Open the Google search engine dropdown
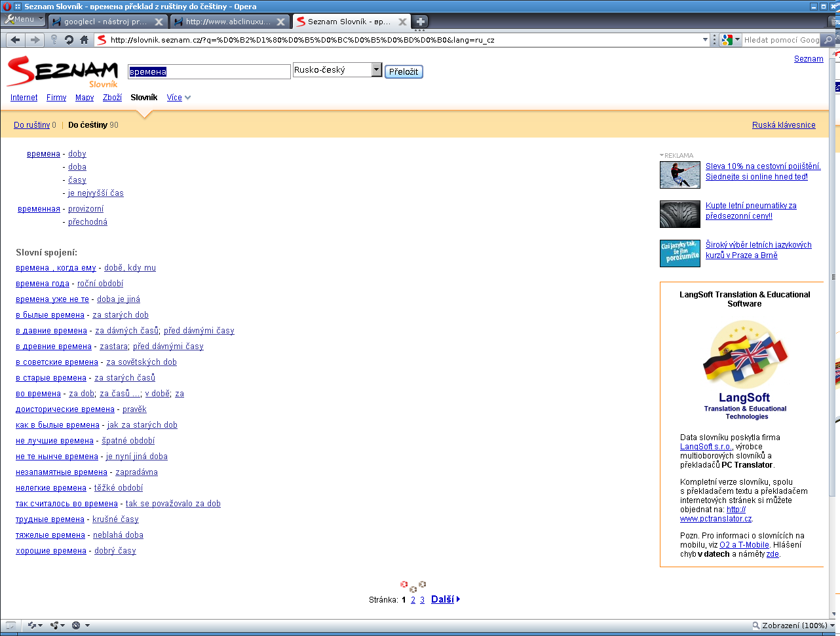The height and width of the screenshot is (636, 840). 731,40
